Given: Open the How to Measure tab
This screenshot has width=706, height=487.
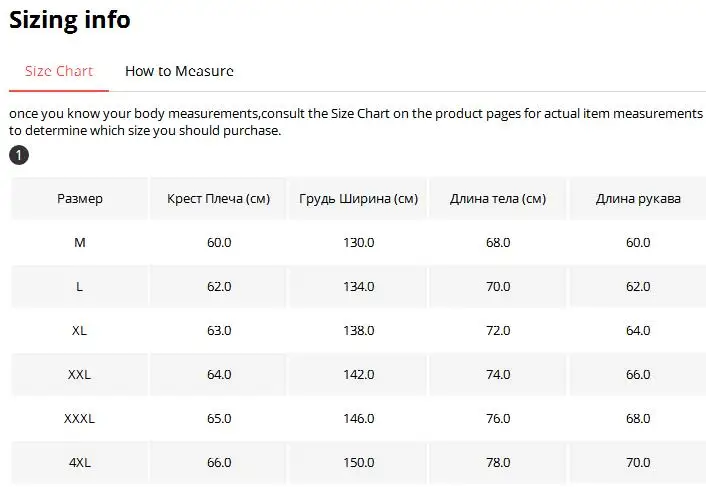Looking at the screenshot, I should [179, 71].
